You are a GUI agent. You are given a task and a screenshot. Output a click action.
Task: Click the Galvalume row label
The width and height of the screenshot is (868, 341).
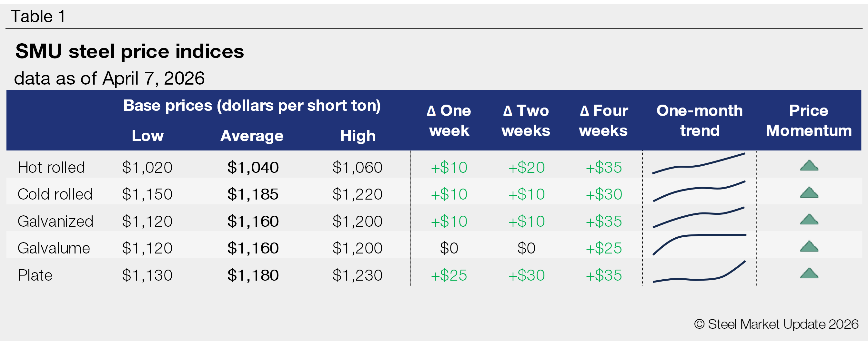coord(54,248)
